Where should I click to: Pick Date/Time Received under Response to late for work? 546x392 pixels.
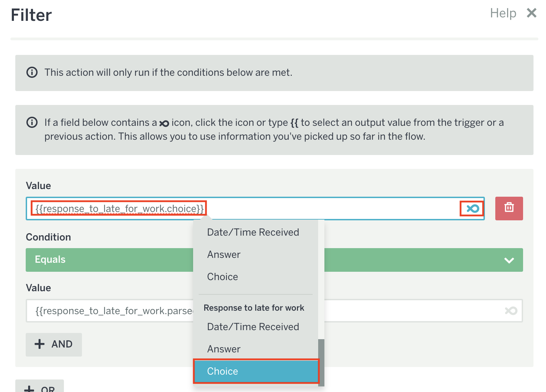pyautogui.click(x=253, y=327)
